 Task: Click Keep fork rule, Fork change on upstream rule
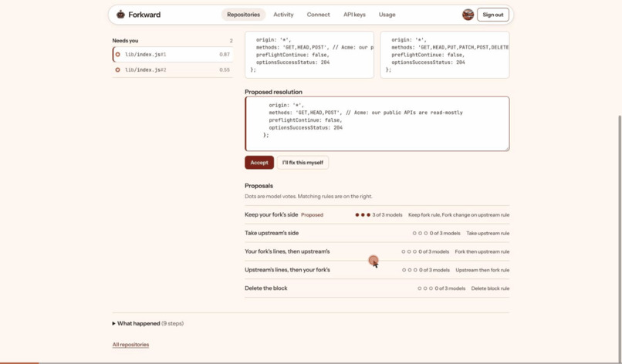(x=458, y=215)
